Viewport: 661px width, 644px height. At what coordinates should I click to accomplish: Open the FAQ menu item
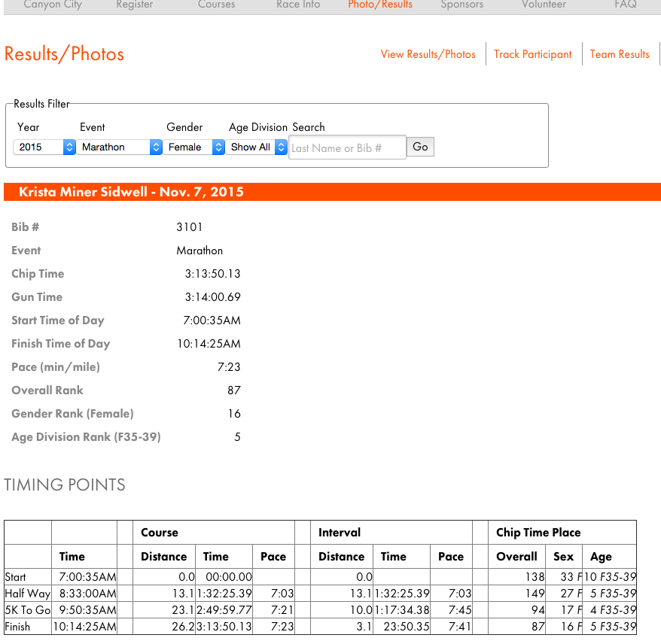pyautogui.click(x=625, y=5)
